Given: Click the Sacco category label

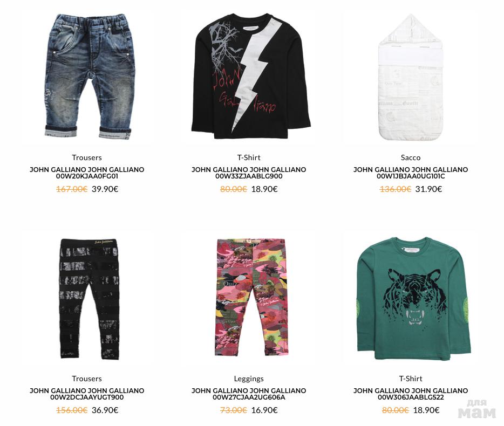Looking at the screenshot, I should [411, 157].
